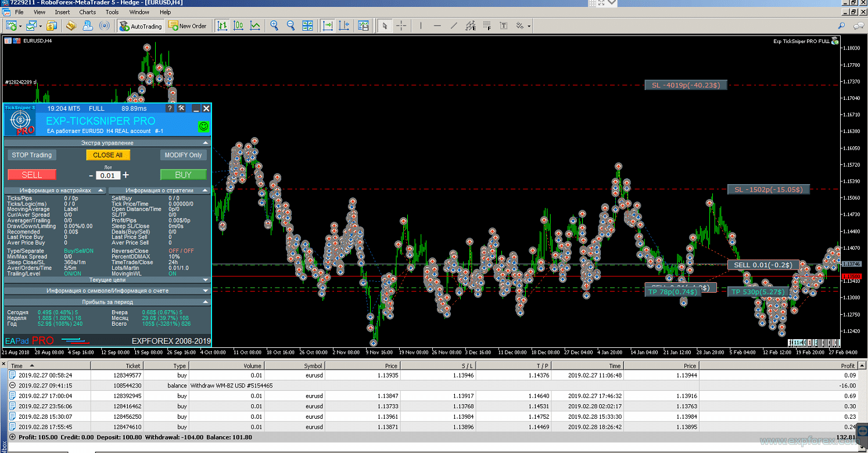
Task: Click the yellow CLOSE All button
Action: 108,155
